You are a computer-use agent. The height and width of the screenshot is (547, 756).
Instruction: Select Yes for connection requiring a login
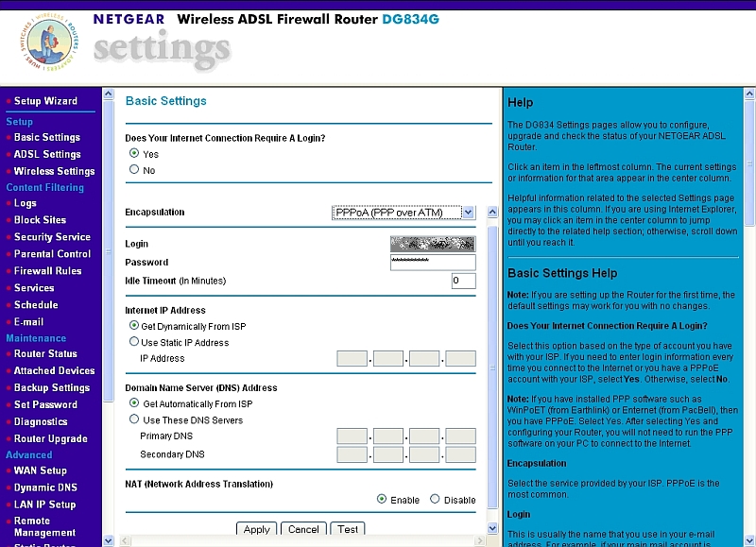click(133, 152)
